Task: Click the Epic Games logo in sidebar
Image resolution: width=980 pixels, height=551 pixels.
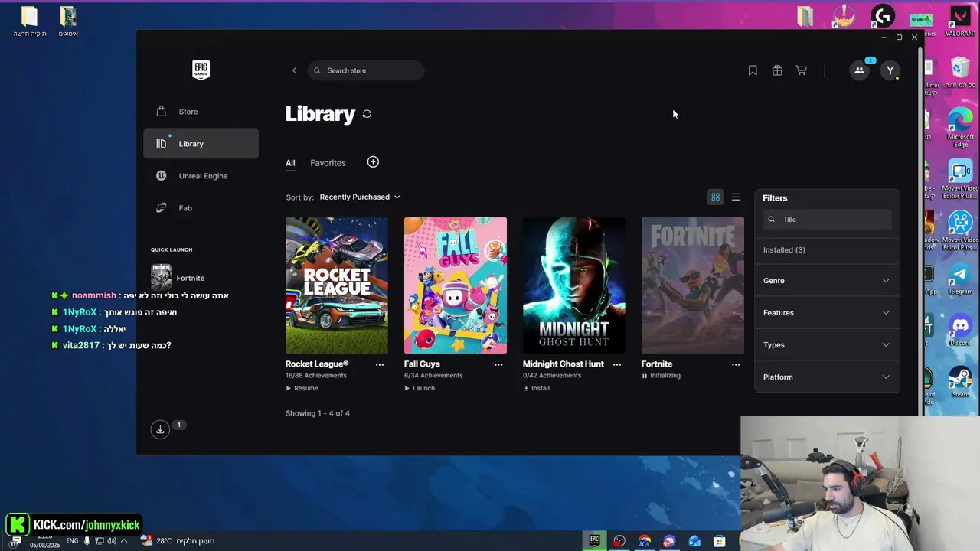Action: tap(201, 70)
